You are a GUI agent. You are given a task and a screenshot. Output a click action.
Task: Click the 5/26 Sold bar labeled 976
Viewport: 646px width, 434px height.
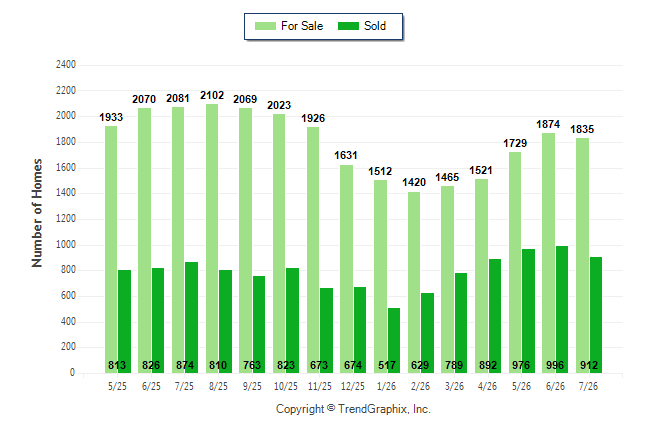pos(529,311)
